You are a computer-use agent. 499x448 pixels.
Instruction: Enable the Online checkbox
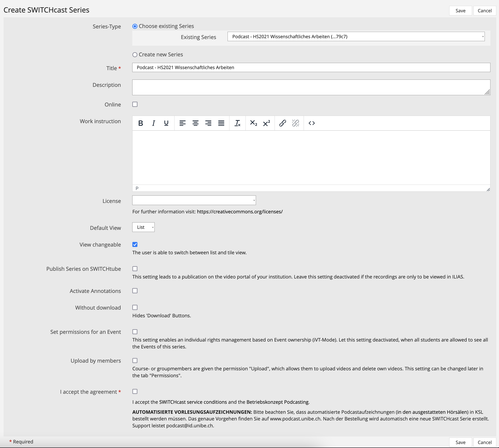pyautogui.click(x=135, y=104)
